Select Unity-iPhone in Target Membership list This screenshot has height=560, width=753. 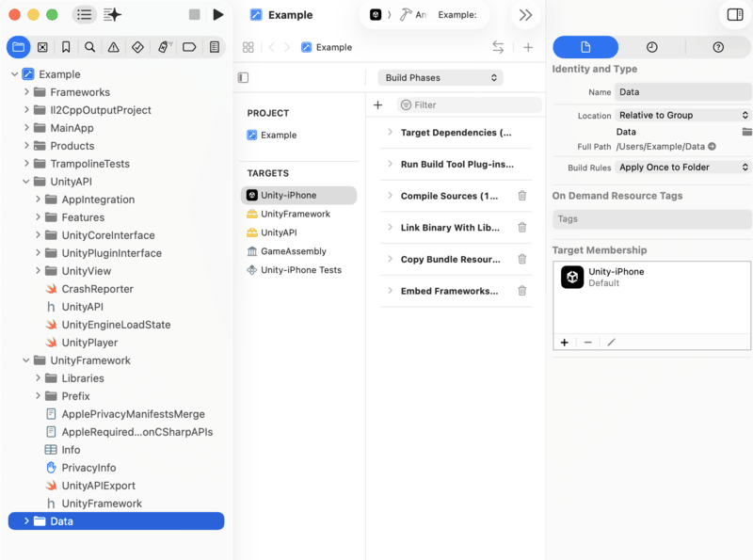(651, 277)
